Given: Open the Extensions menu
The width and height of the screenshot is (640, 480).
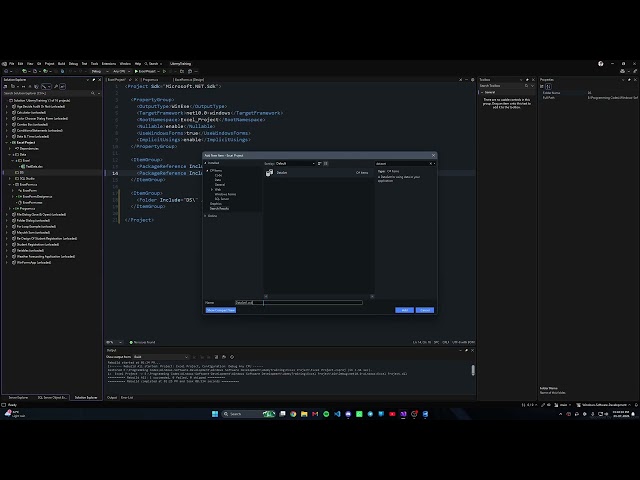Looking at the screenshot, I should pyautogui.click(x=109, y=64).
